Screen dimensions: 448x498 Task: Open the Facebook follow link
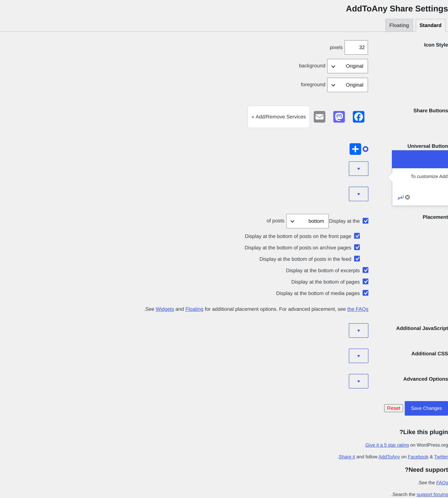[418, 457]
